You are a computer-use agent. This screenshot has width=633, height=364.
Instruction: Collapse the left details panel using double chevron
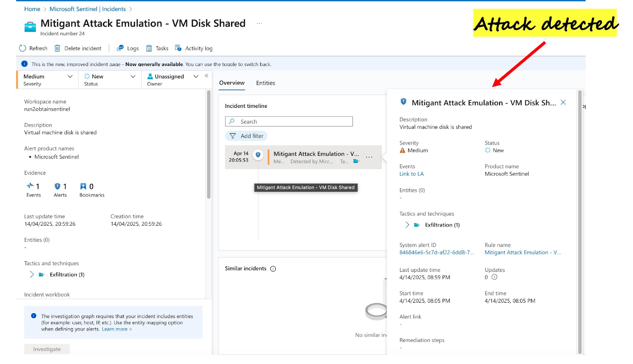(207, 75)
